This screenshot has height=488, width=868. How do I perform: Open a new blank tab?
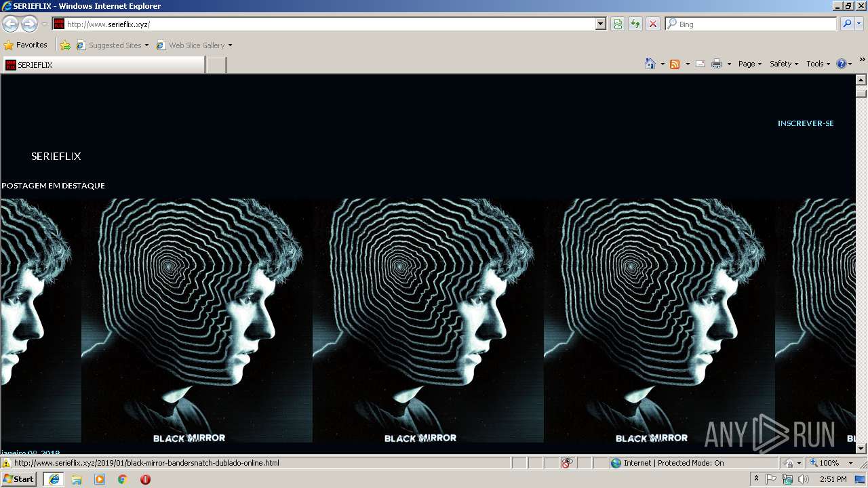(216, 65)
